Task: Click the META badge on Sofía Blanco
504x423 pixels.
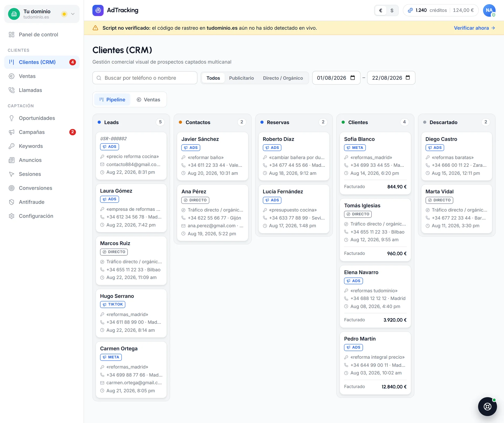Action: coord(355,148)
